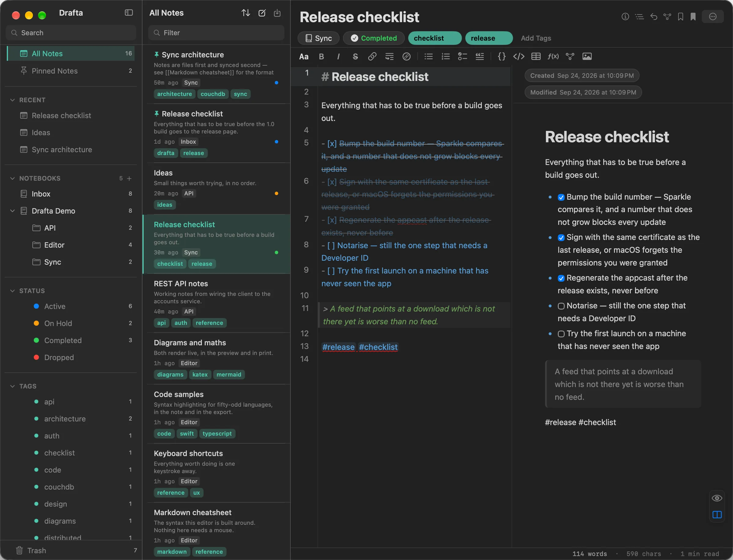733x560 pixels.
Task: Open the Inbox notebook
Action: [71, 194]
